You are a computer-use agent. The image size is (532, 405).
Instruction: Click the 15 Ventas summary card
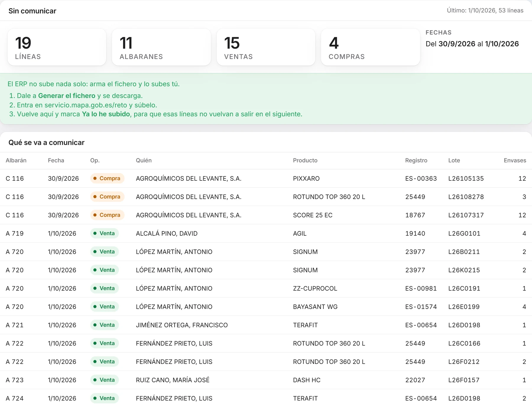266,47
